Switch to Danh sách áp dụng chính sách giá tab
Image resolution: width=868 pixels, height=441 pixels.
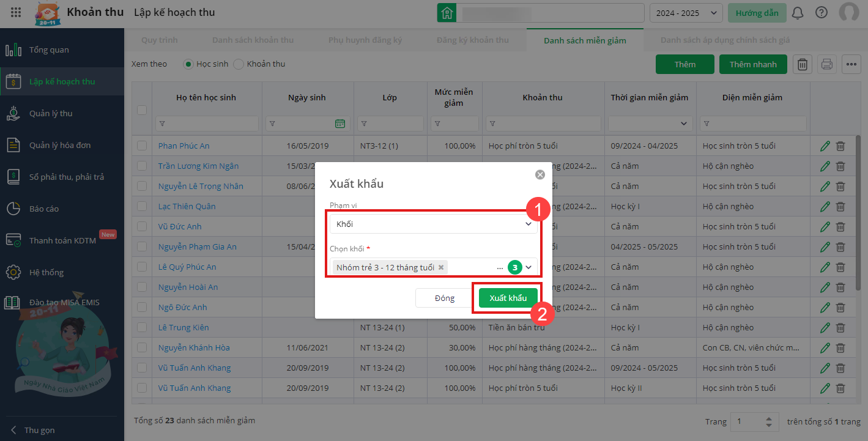tap(725, 40)
